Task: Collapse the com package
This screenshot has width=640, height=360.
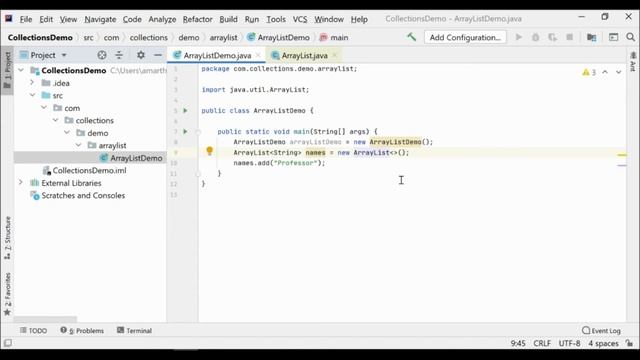Action: click(44, 108)
